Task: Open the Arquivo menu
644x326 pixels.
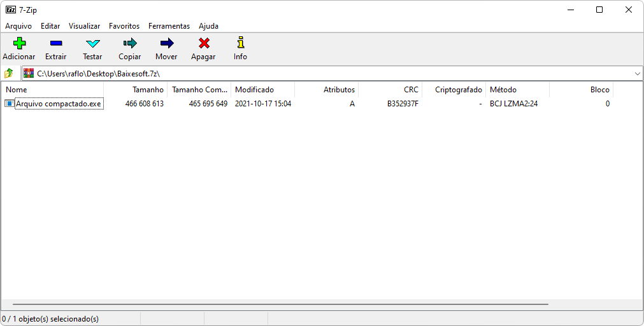Action: coord(18,26)
